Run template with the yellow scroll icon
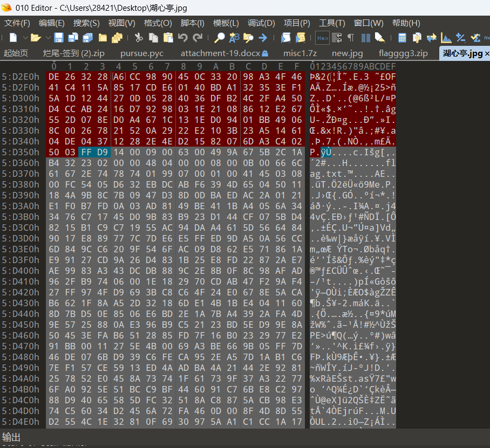This screenshot has width=490, height=448. (x=300, y=38)
